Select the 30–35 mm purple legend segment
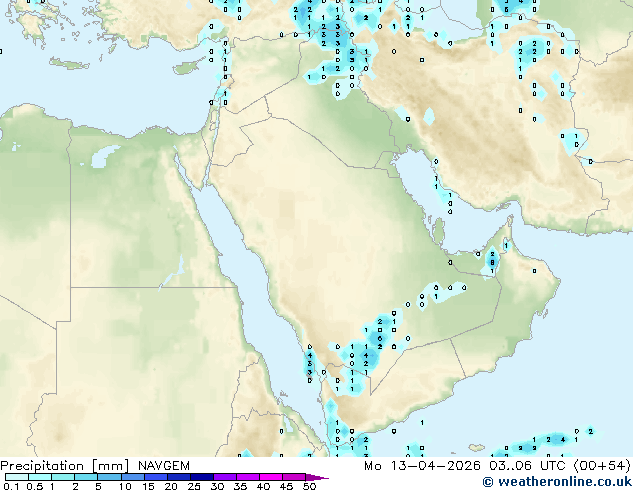The width and height of the screenshot is (634, 490). pos(224,477)
